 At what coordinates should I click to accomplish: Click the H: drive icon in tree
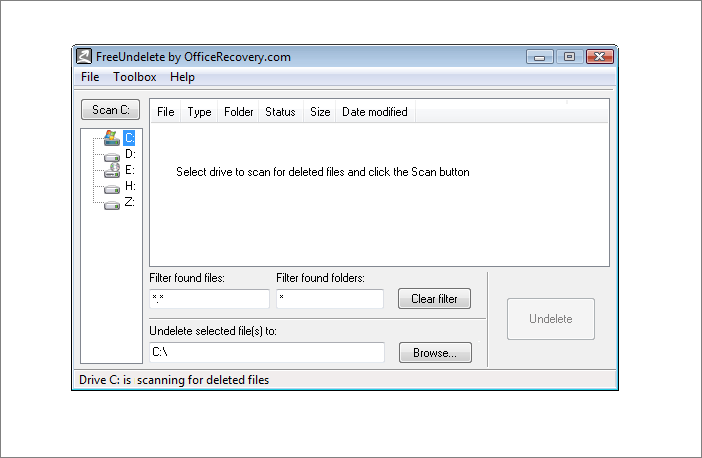point(111,189)
